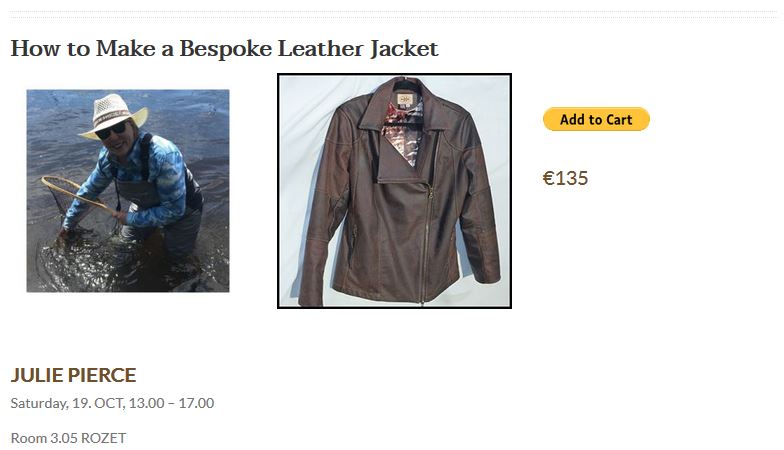Click the straw hat in the photo

(x=114, y=114)
